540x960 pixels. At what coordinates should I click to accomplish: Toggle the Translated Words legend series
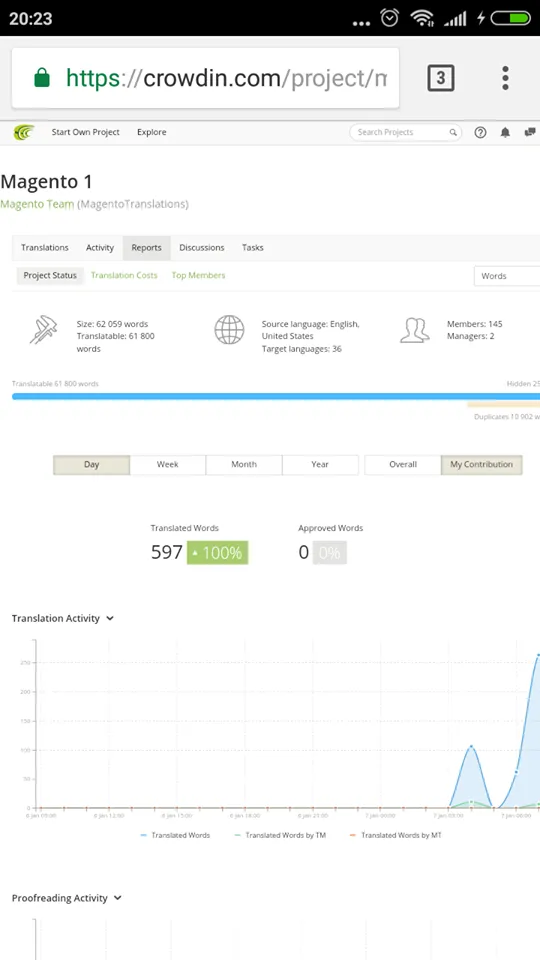point(175,835)
